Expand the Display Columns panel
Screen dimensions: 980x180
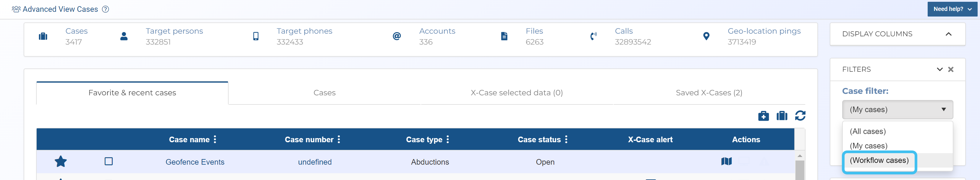tap(948, 34)
